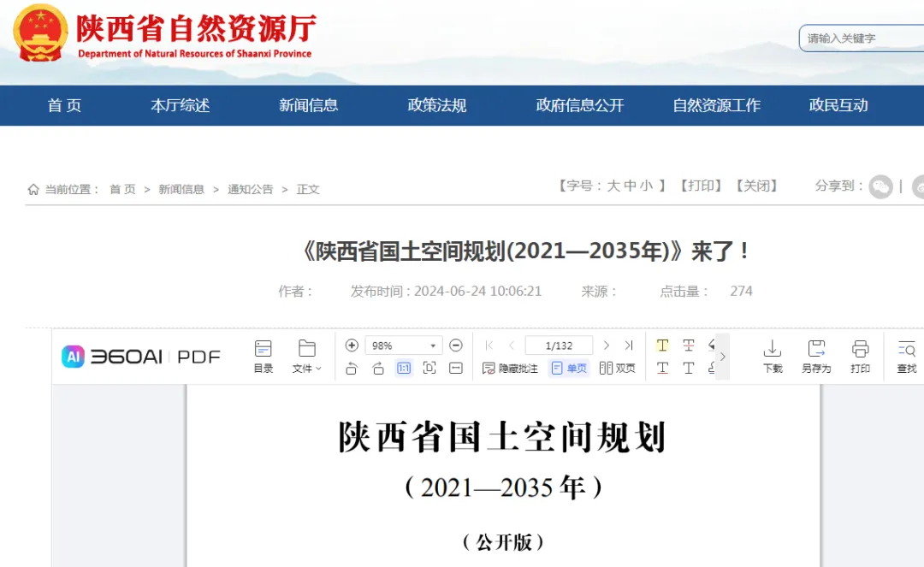
Task: Open the 政策法规 navigation menu
Action: point(436,105)
